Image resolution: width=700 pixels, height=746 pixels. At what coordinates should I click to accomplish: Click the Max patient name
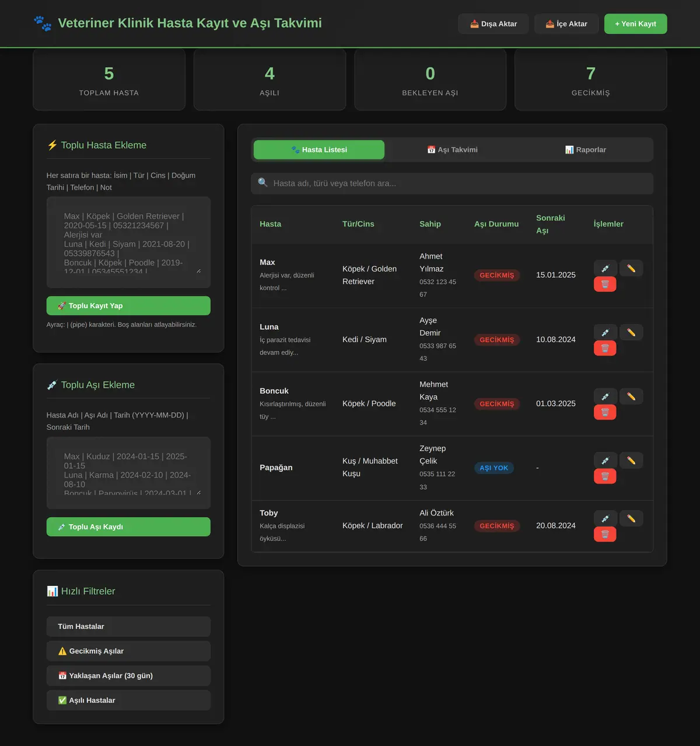point(267,262)
